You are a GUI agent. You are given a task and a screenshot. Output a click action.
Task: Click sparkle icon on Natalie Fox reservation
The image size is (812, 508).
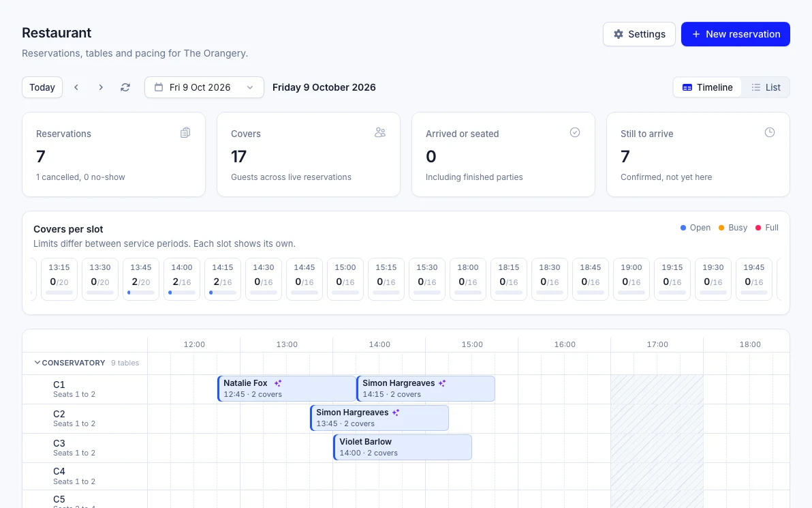coord(277,383)
